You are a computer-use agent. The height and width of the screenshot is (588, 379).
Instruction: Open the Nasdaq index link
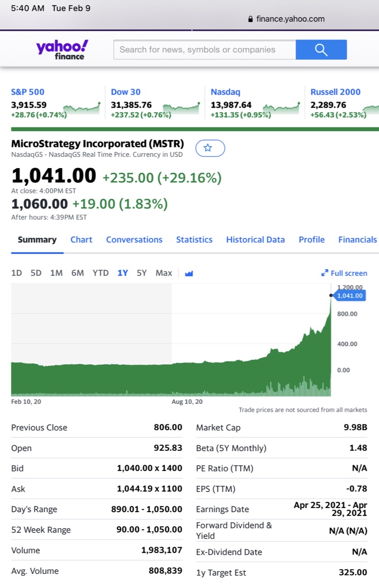[225, 92]
